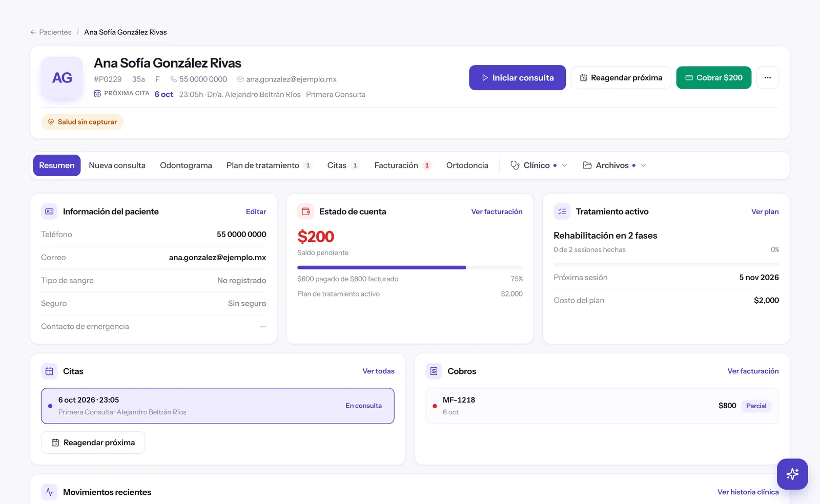Open the sparkle AI assistant button

792,474
